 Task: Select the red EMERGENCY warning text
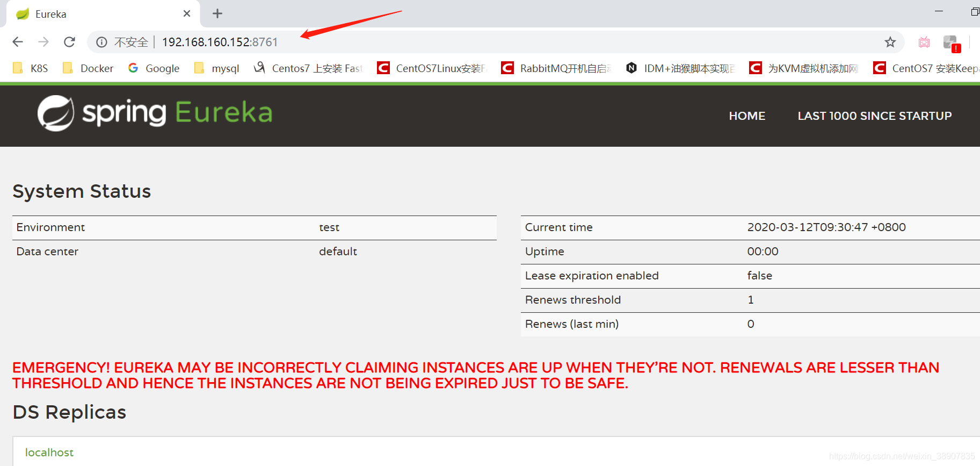[x=476, y=375]
